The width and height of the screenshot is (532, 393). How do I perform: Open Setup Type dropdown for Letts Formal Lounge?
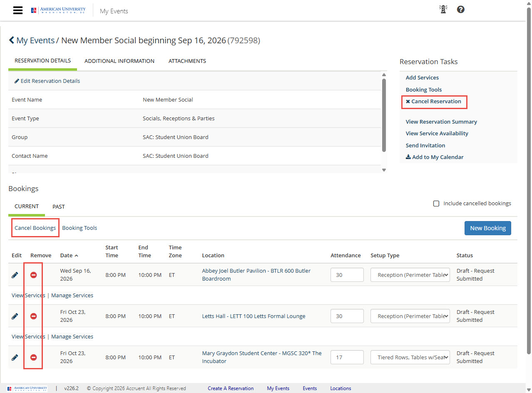(x=410, y=316)
